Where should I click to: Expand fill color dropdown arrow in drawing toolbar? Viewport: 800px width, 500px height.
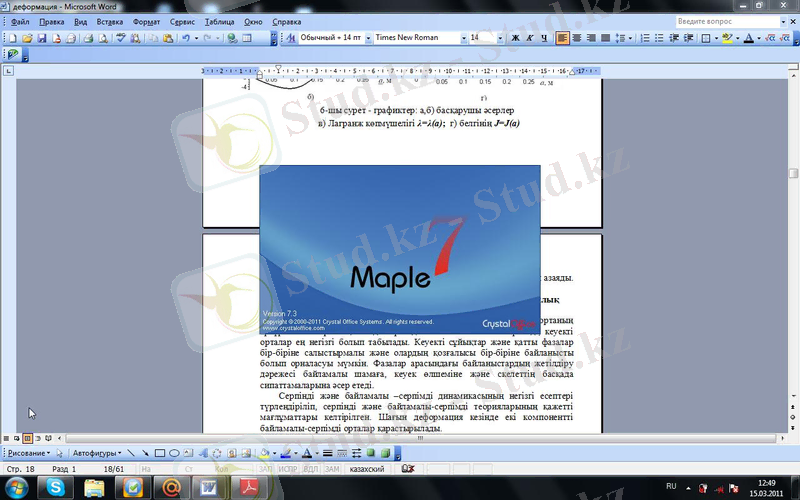274,453
